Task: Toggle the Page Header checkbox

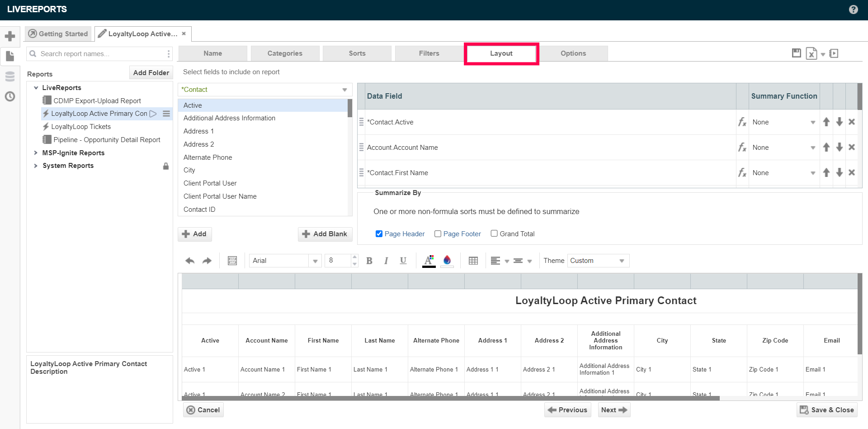Action: point(379,234)
